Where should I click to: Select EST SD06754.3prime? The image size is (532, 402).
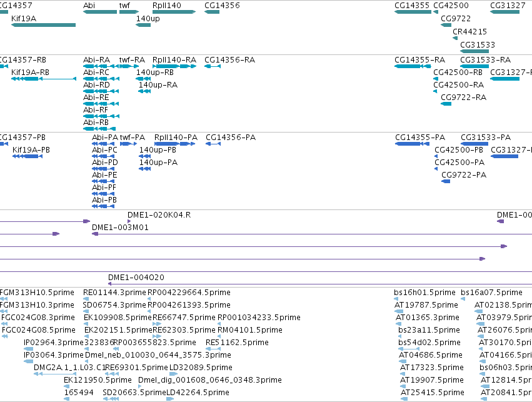point(114,305)
